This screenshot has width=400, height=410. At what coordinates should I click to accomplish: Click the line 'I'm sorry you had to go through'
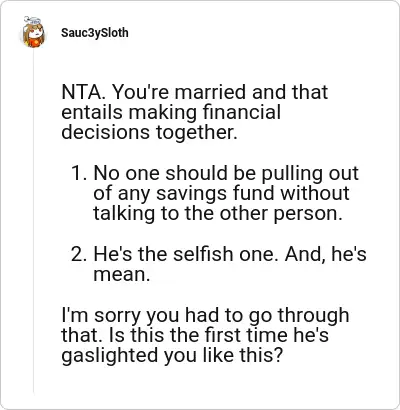click(205, 315)
